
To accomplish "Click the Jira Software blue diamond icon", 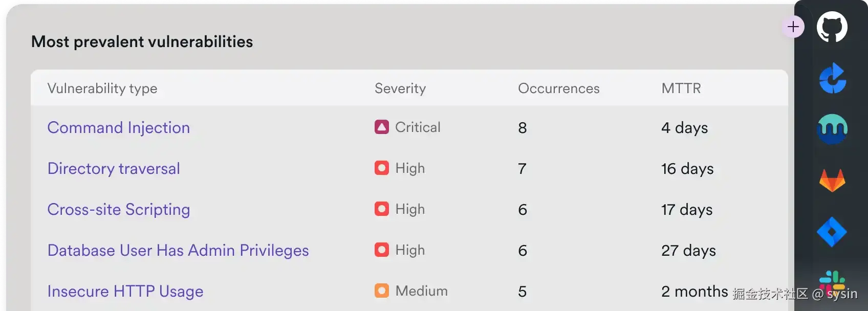I will [832, 232].
